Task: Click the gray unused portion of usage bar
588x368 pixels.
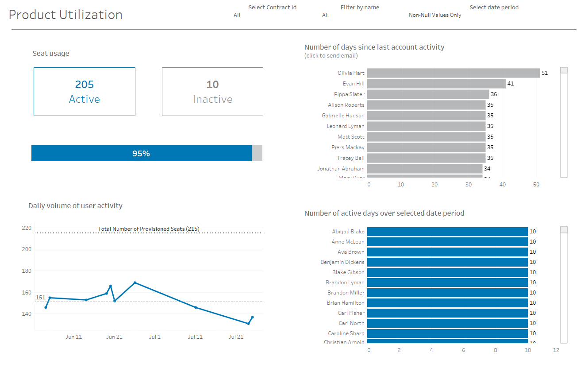Action: pos(257,153)
